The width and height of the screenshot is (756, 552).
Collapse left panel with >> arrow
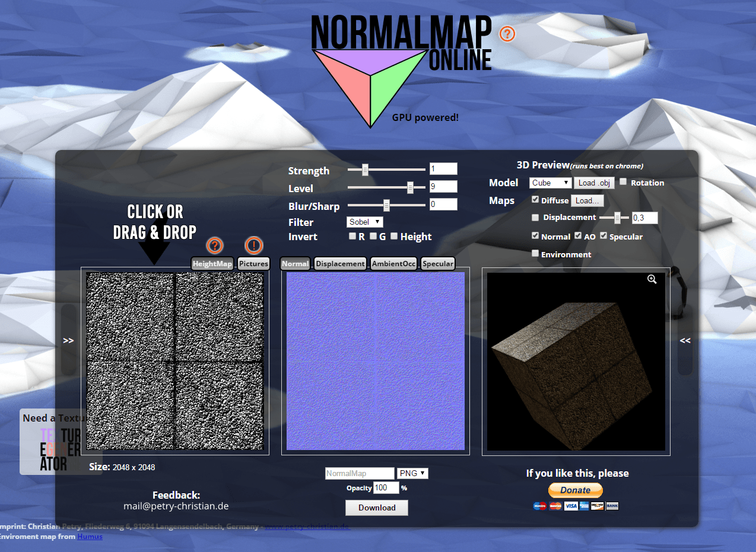[69, 340]
